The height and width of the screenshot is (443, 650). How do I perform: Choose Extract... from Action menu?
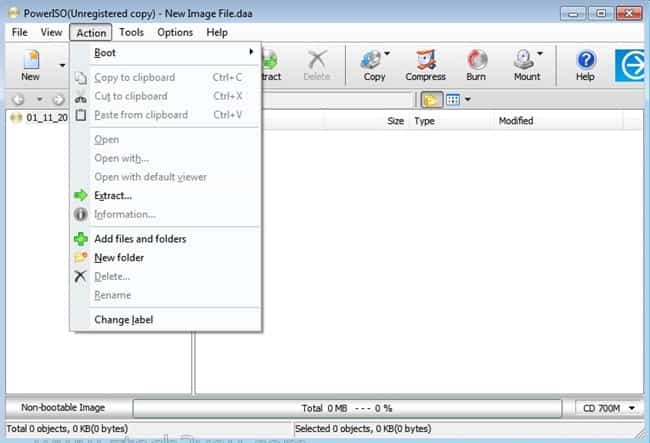[x=166, y=196]
